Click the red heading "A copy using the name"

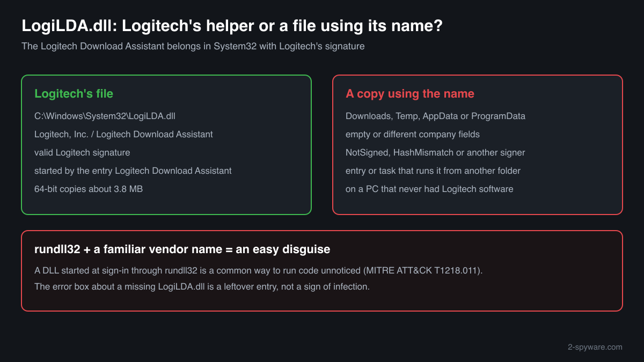[x=410, y=94]
